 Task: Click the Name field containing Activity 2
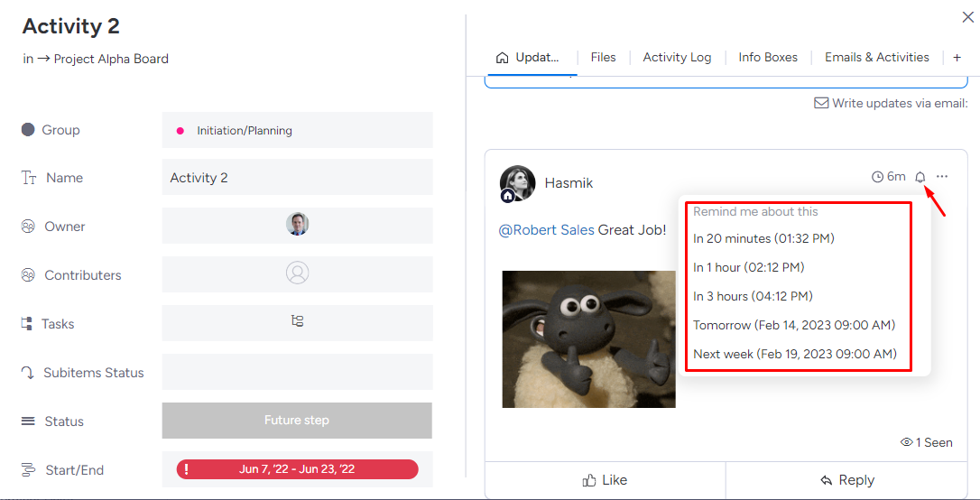298,177
